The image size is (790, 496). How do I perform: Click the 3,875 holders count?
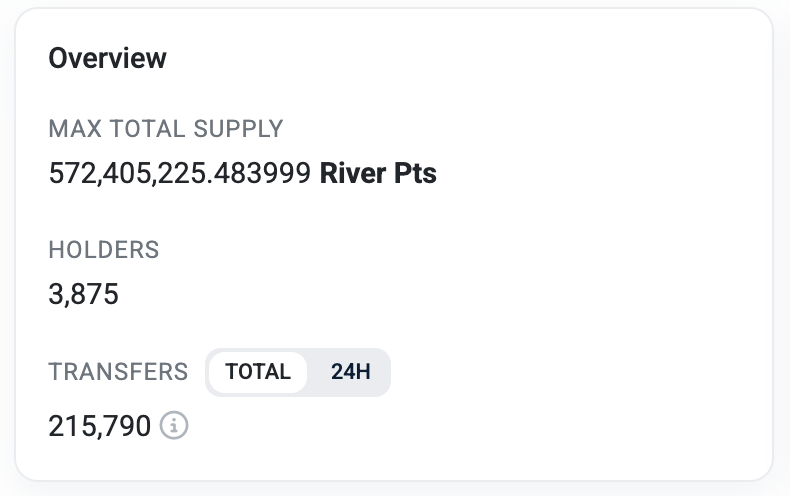tap(83, 295)
